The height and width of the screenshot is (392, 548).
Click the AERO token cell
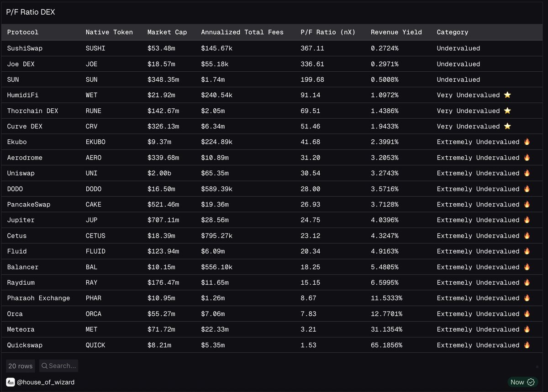click(x=94, y=158)
